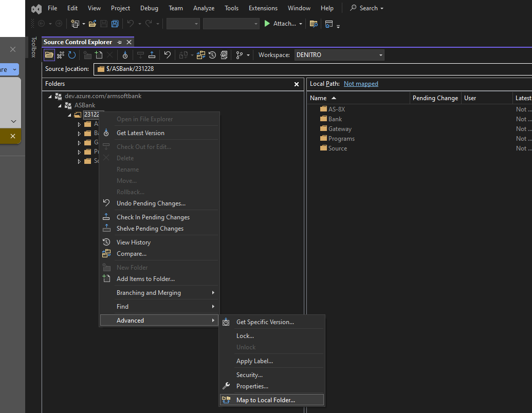This screenshot has height=413, width=532.
Task: Open the branch selector dropdown in the toolbar
Action: (x=242, y=55)
